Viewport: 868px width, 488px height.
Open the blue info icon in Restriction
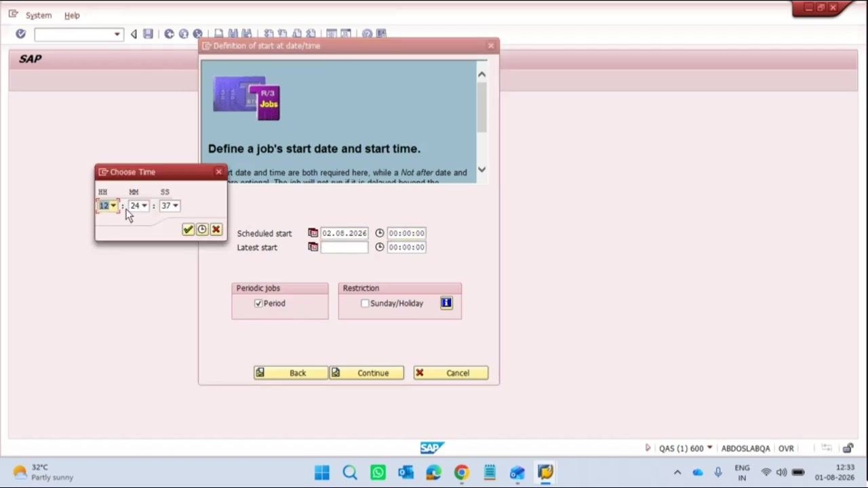pyautogui.click(x=446, y=303)
